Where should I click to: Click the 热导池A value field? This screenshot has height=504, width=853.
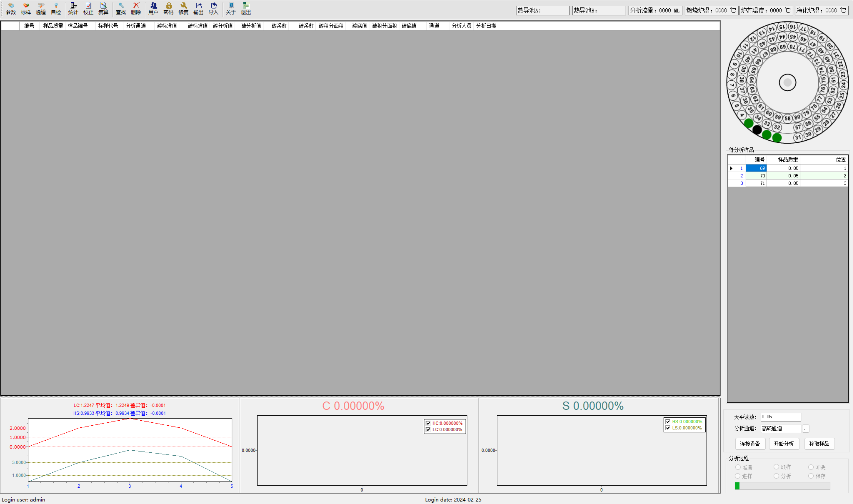pos(543,11)
